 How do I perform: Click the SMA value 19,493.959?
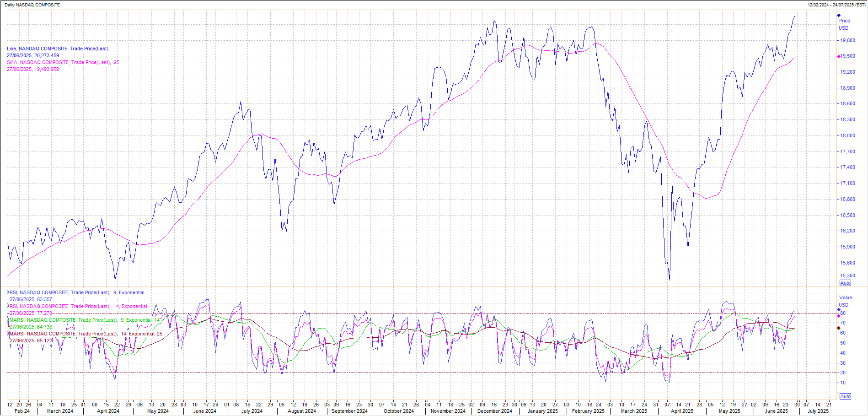pyautogui.click(x=47, y=69)
